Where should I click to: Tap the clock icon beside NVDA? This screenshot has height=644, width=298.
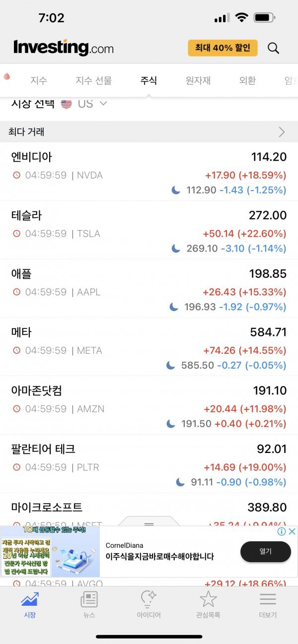17,175
